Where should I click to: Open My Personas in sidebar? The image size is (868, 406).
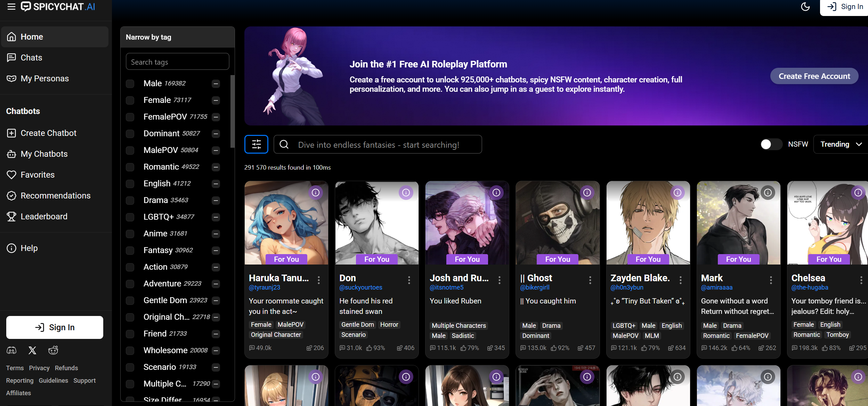point(55,79)
